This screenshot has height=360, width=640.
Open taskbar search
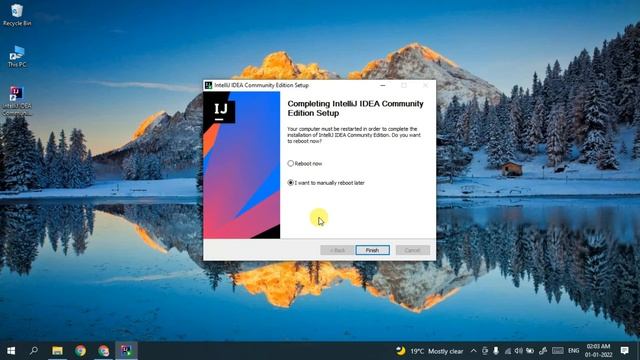pos(34,351)
